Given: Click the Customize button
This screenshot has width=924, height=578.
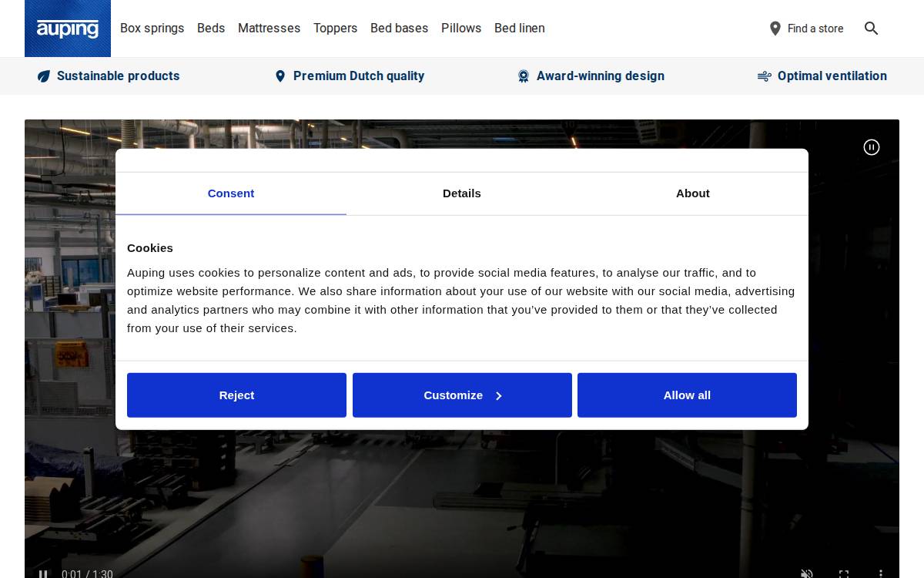Looking at the screenshot, I should tap(462, 395).
